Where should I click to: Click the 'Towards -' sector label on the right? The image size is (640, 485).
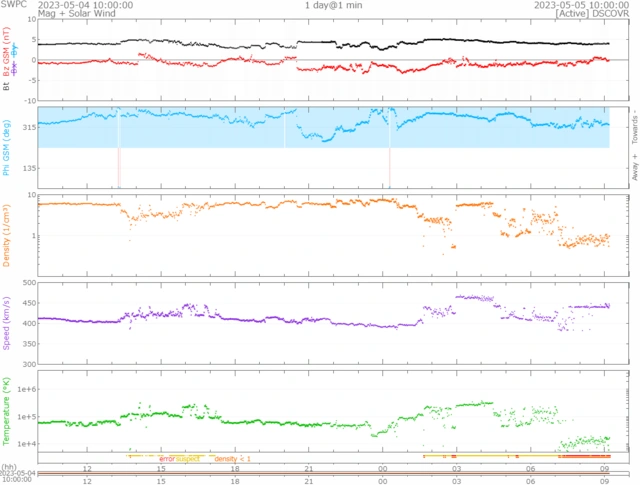pos(635,127)
